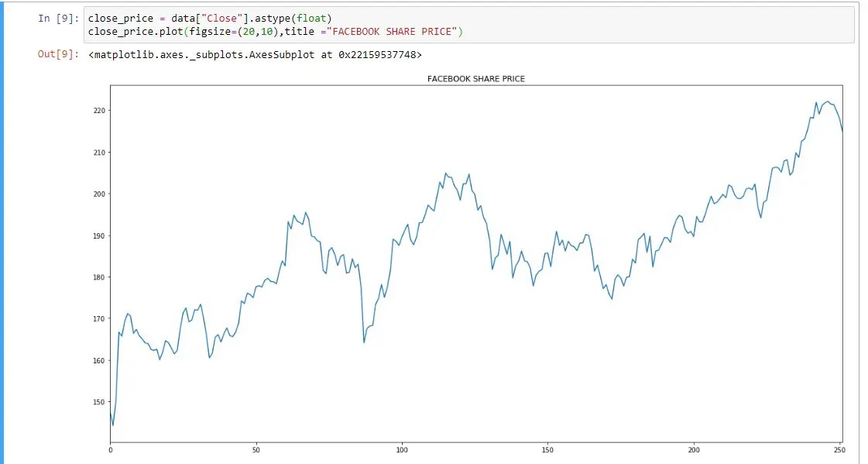
Task: Click the y-axis label 150
Action: [x=99, y=402]
